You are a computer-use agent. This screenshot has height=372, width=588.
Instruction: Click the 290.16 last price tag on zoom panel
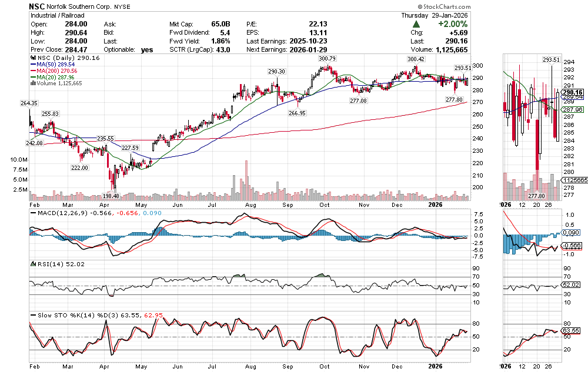(x=572, y=92)
